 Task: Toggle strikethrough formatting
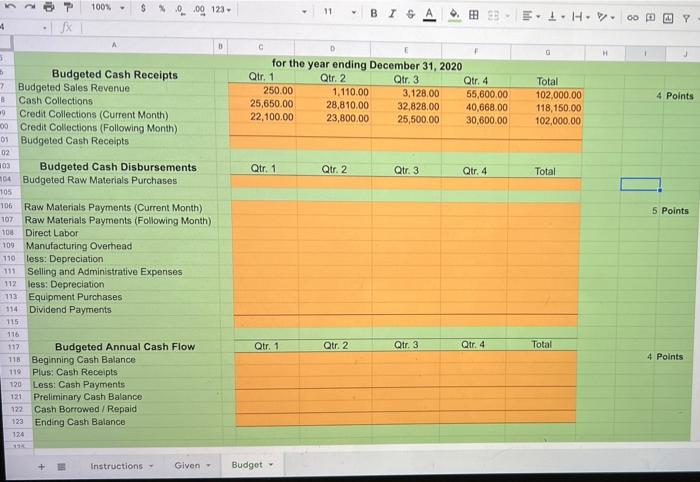point(410,14)
